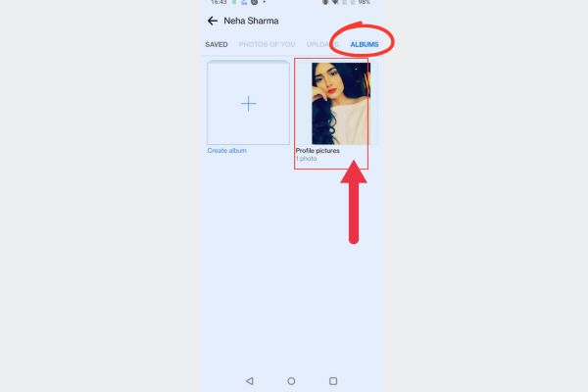Tap the Wi-Fi signal icon in status bar
Screen dimensions: 588x392
click(335, 2)
